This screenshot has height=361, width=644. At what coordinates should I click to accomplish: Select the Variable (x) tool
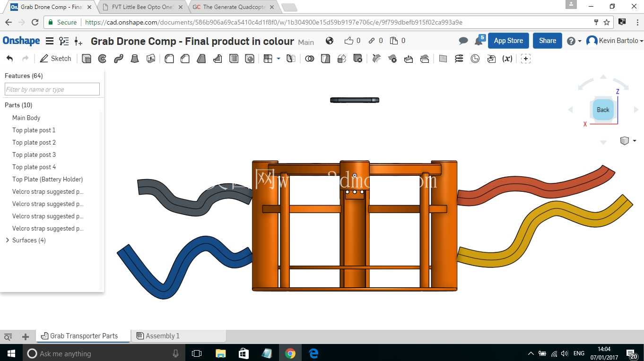(507, 59)
